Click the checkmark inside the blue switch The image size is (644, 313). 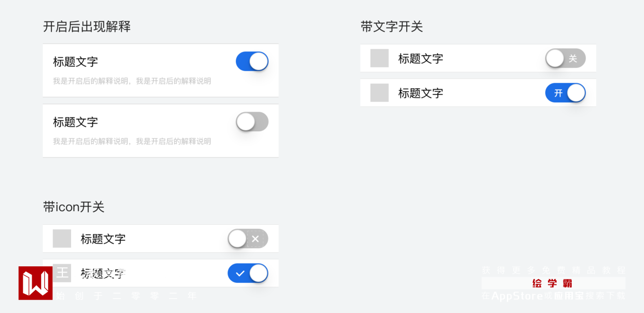pyautogui.click(x=240, y=274)
